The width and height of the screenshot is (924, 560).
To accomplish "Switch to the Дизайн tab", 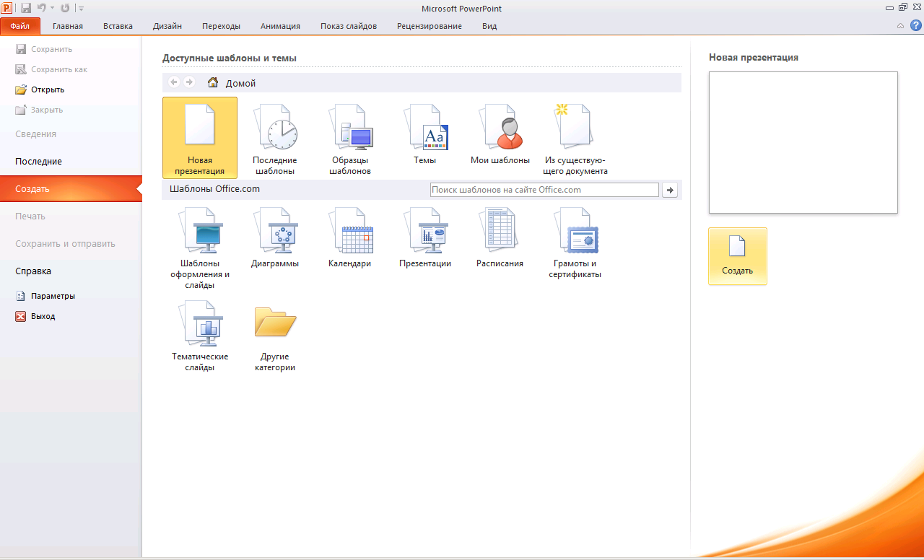I will 167,26.
